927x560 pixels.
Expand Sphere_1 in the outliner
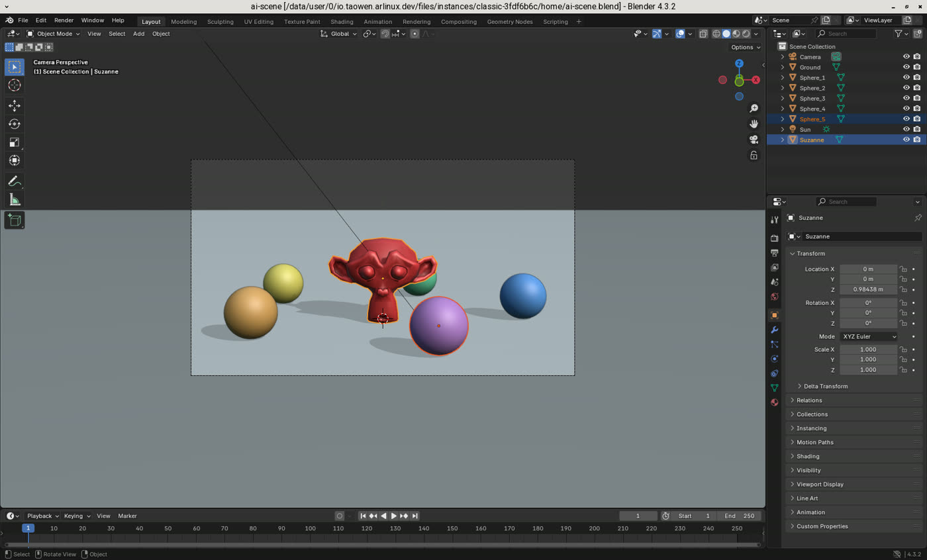click(783, 77)
